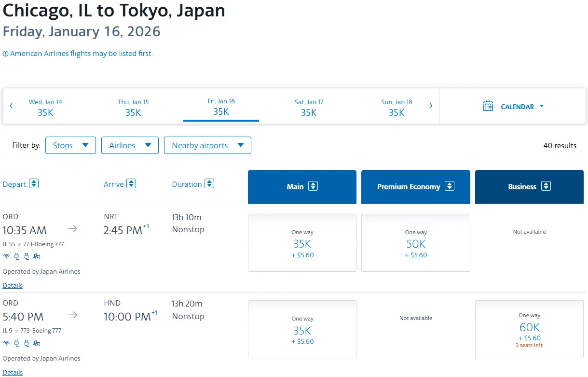Select the Sat, Jan 17 date tab
The height and width of the screenshot is (377, 588).
(x=309, y=107)
